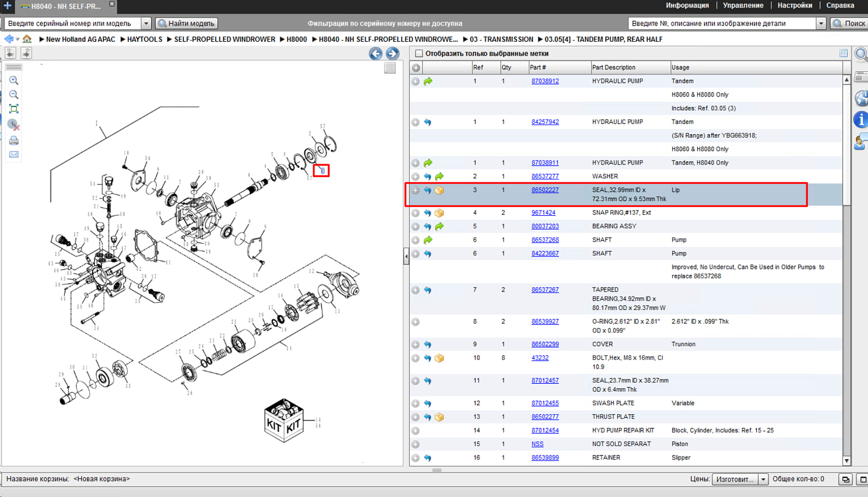
Task: Go to the catalog home page
Action: click(x=27, y=39)
